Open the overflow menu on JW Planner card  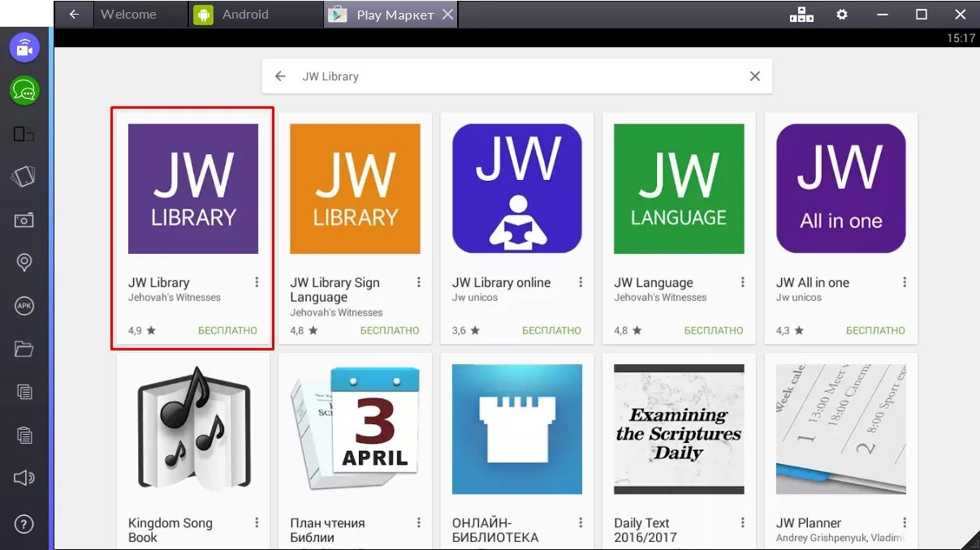tap(904, 522)
